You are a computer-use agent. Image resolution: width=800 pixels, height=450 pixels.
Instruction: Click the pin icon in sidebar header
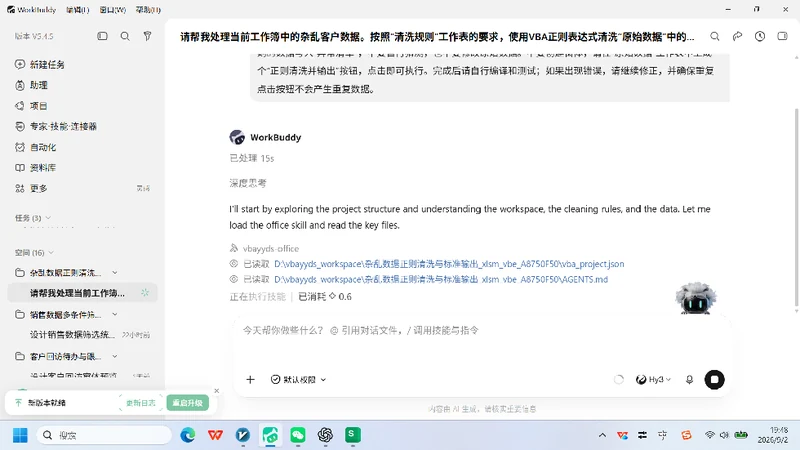pyautogui.click(x=147, y=36)
